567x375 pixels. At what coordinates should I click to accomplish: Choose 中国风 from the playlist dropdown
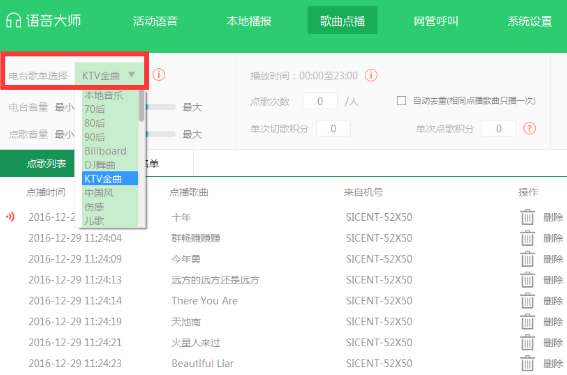[x=110, y=193]
